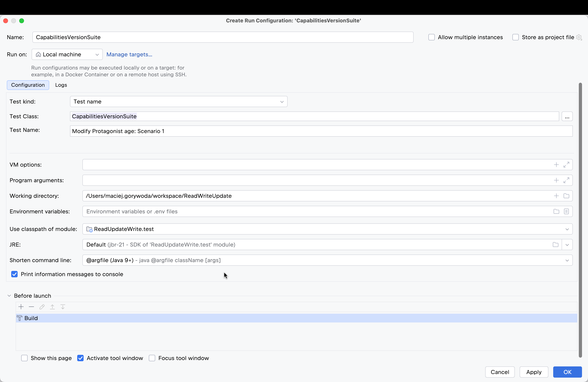The width and height of the screenshot is (588, 382).
Task: Click the Build hammer icon
Action: (x=20, y=318)
